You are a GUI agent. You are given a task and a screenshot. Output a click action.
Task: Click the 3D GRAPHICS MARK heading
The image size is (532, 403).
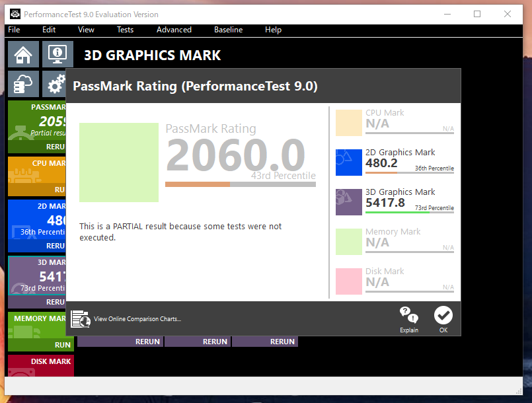[x=153, y=55]
